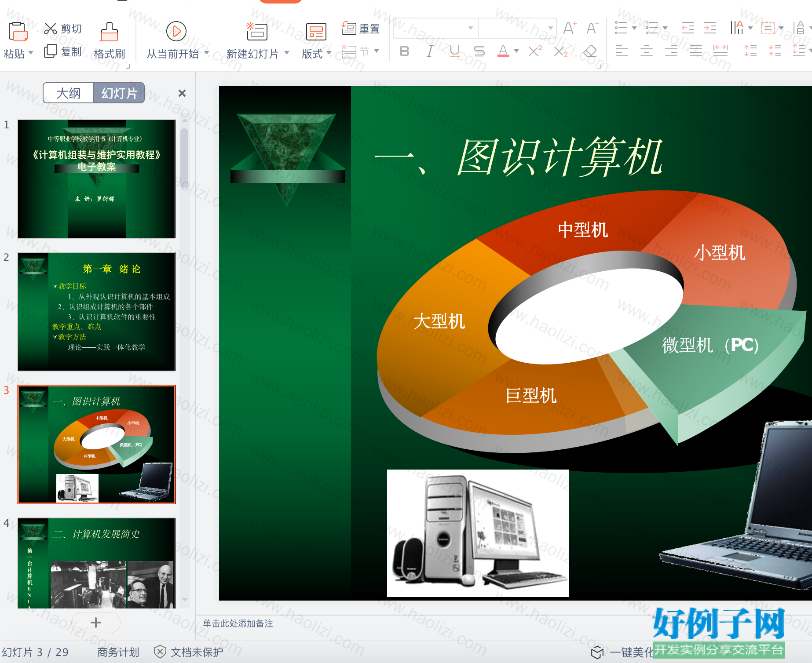Click the add slide plus button
The height and width of the screenshot is (663, 812).
click(96, 622)
